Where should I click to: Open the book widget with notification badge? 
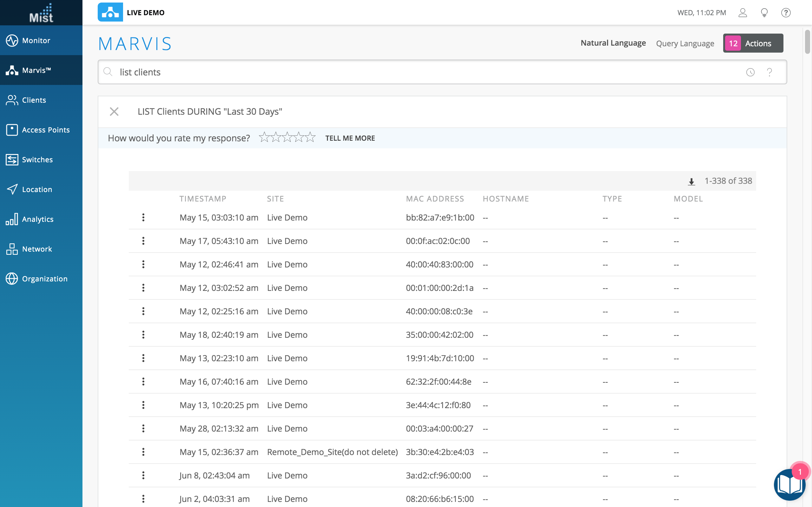pos(789,484)
